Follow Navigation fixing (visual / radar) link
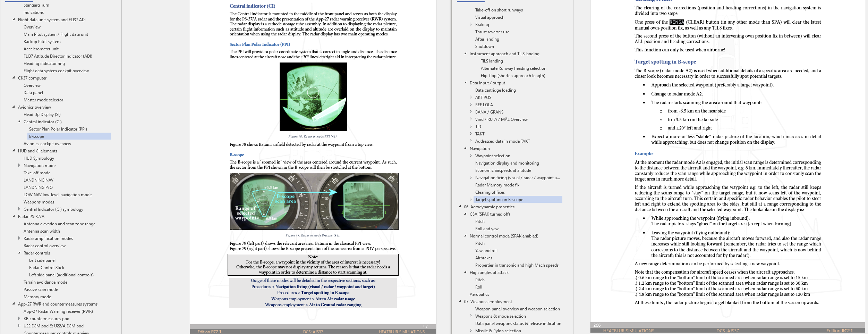 point(325,287)
